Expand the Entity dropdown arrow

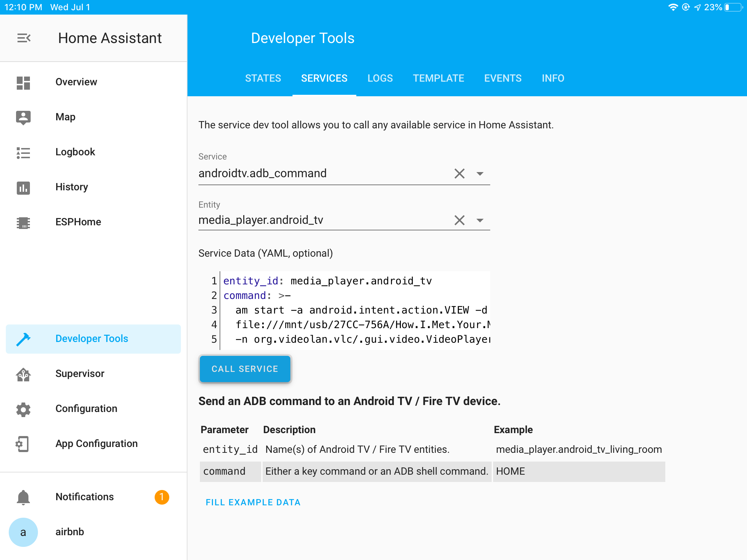pos(480,220)
